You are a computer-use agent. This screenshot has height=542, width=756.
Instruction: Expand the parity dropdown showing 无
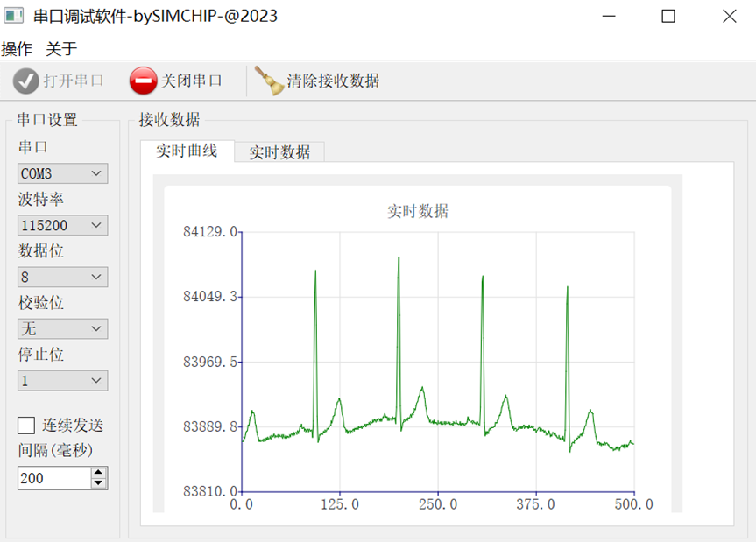click(x=62, y=329)
